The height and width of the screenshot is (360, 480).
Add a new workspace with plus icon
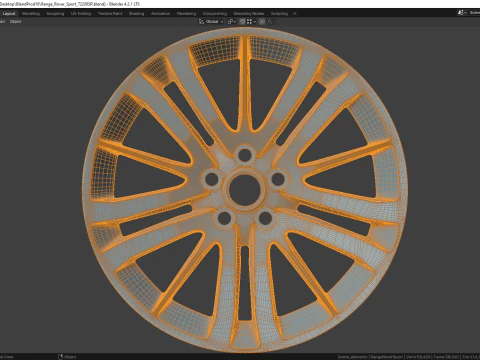tap(295, 14)
